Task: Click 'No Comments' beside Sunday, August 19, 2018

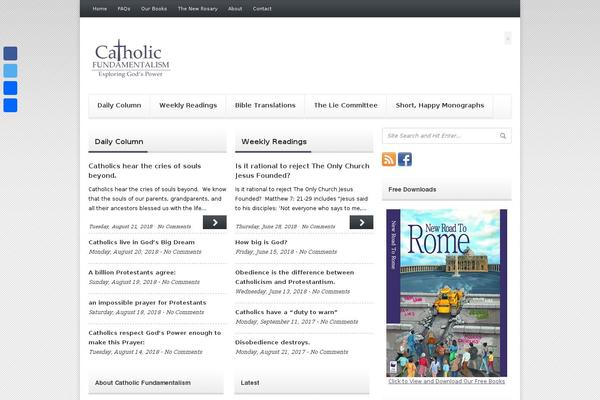Action: [181, 282]
